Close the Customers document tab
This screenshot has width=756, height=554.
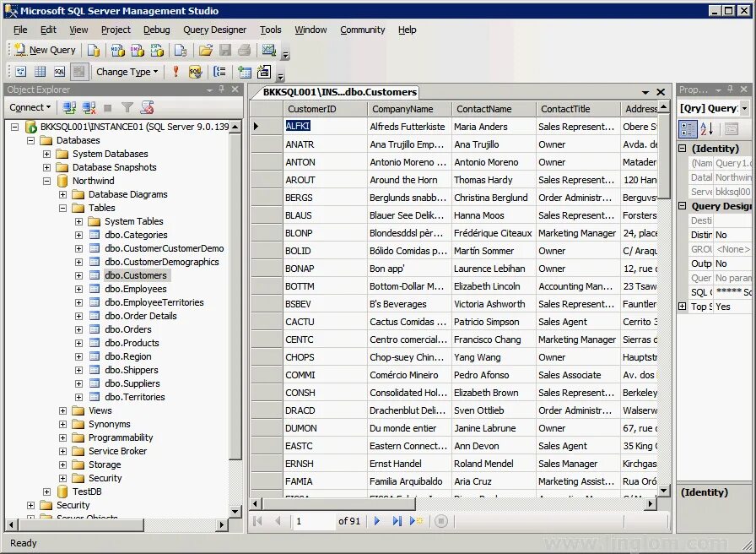point(661,92)
